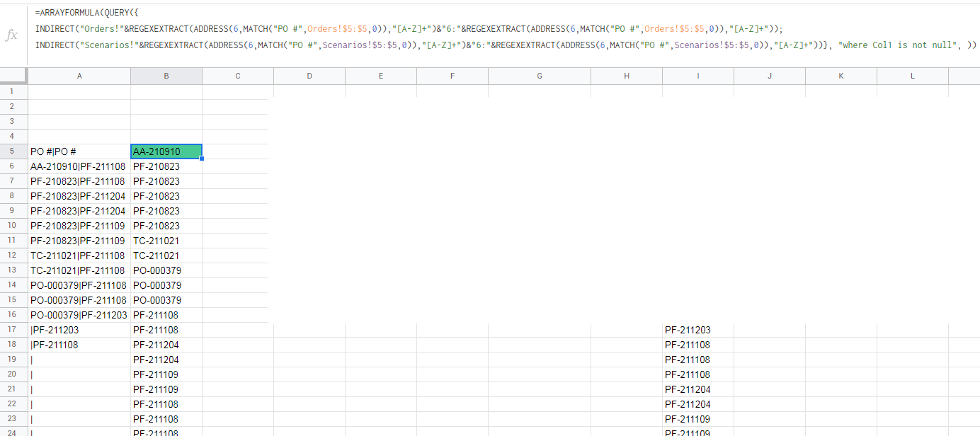Viewport: 980px width, 436px height.
Task: Select all cells via corner box
Action: point(13,76)
